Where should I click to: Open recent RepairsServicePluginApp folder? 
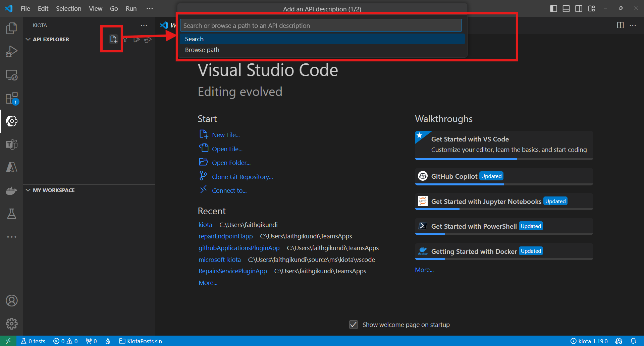pos(233,271)
